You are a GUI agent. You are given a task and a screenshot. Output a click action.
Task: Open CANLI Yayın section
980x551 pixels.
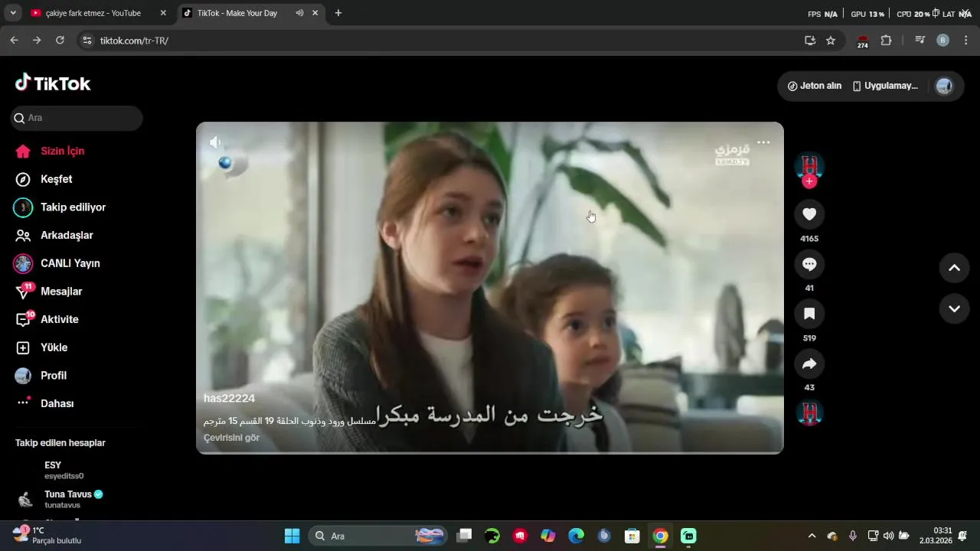click(70, 263)
